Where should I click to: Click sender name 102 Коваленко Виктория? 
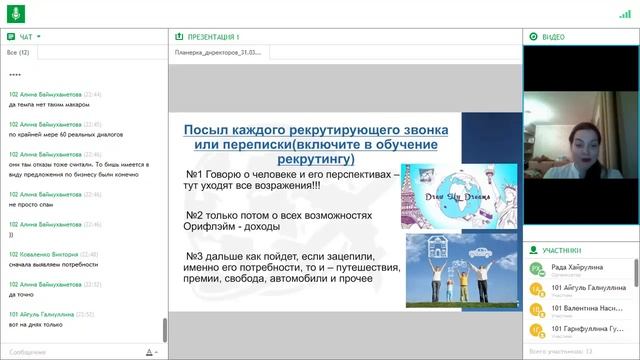coord(43,254)
